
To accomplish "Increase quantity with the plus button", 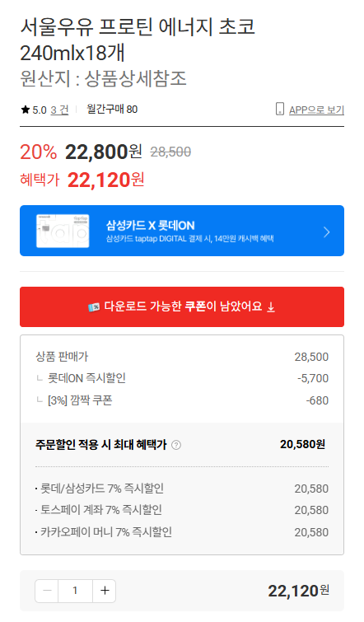I will [105, 591].
